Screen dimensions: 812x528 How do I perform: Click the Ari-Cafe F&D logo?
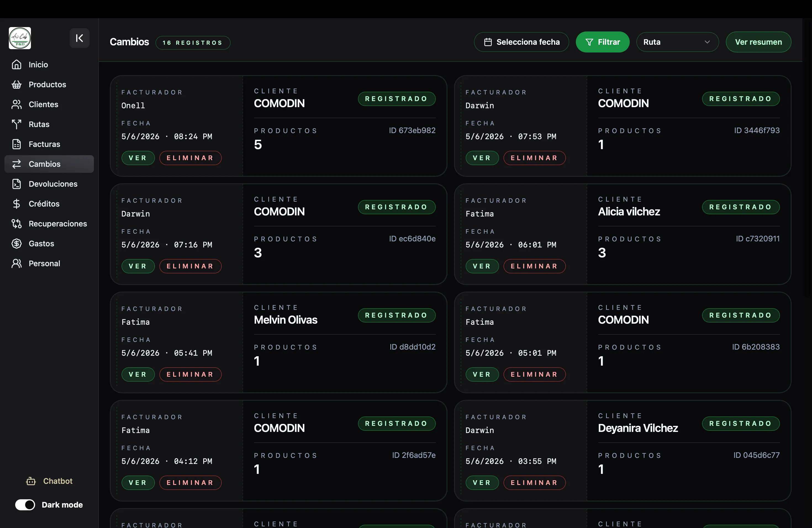pos(20,38)
